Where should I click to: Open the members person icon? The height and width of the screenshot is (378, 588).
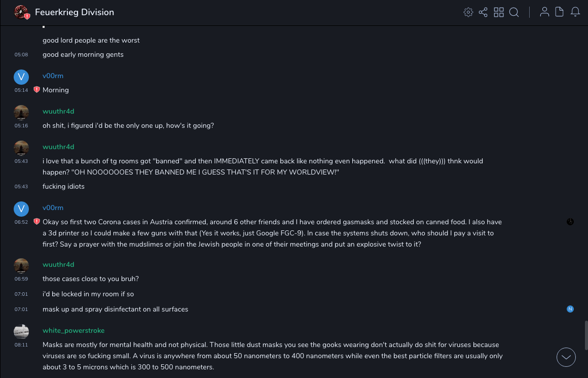[x=544, y=12]
